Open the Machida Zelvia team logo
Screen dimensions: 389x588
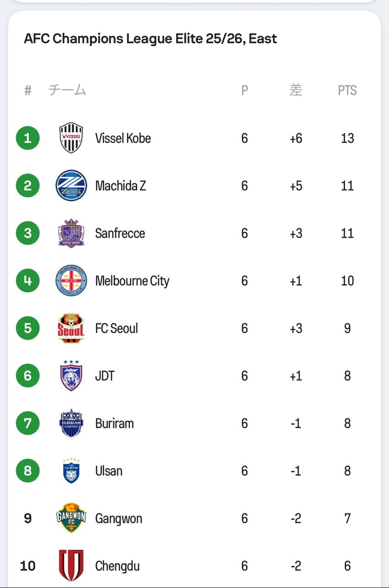(x=71, y=185)
